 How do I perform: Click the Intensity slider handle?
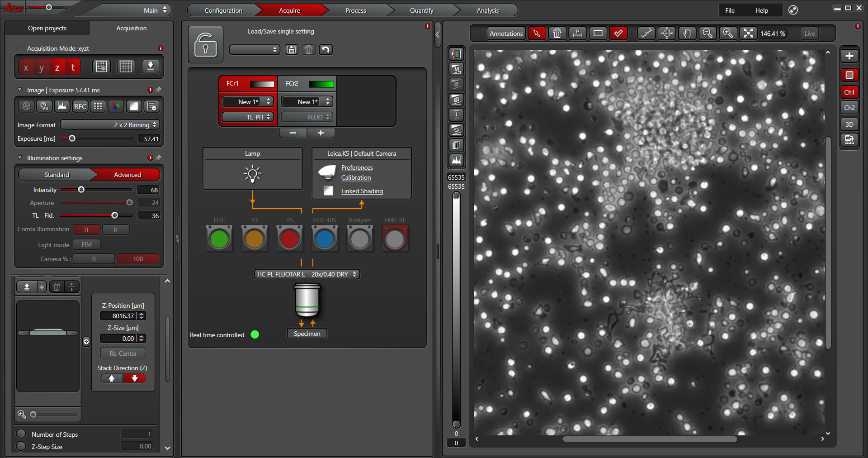point(81,190)
